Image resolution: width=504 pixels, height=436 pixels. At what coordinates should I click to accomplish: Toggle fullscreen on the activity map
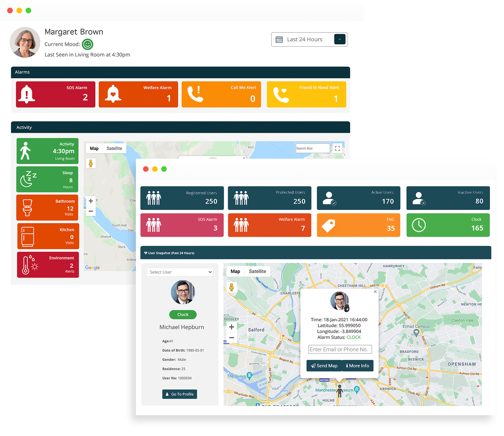point(337,148)
